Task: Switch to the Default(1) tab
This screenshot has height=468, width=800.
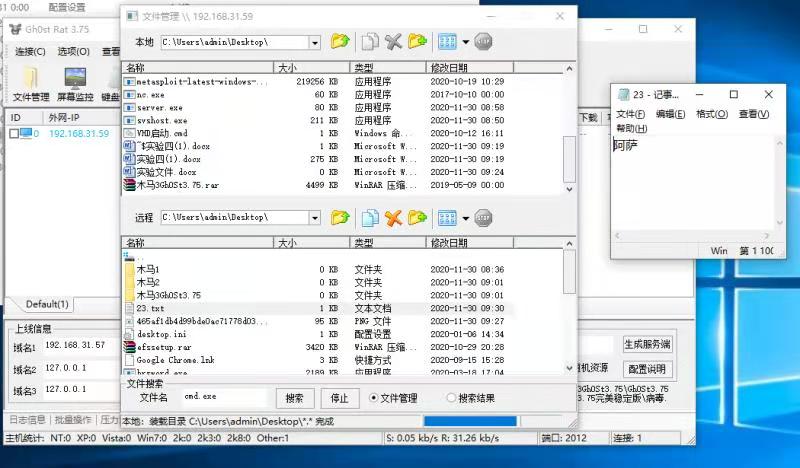Action: coord(47,304)
